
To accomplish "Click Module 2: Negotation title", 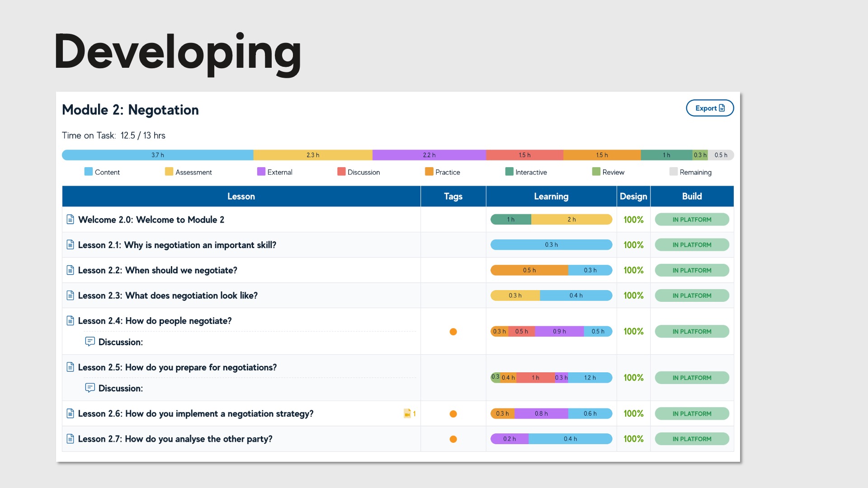I will point(130,110).
